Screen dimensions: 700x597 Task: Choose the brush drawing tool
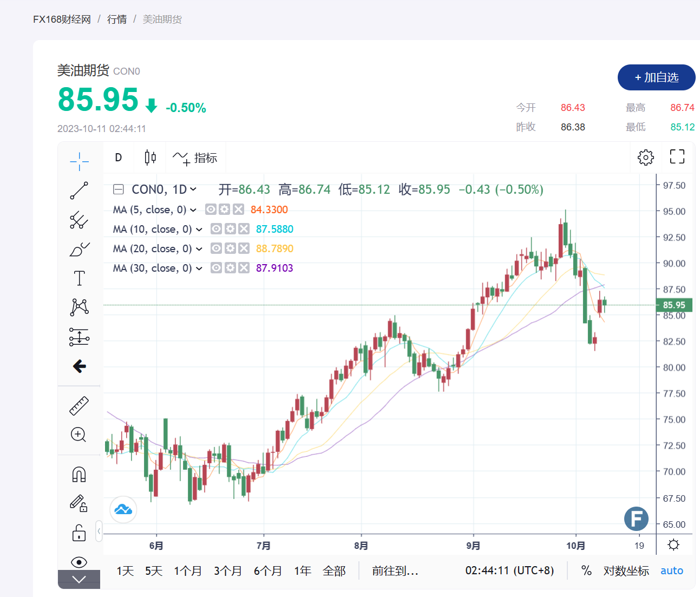click(79, 250)
